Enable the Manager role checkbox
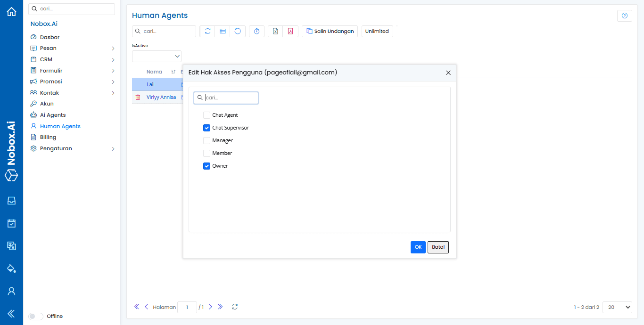This screenshot has height=325, width=644. (206, 140)
